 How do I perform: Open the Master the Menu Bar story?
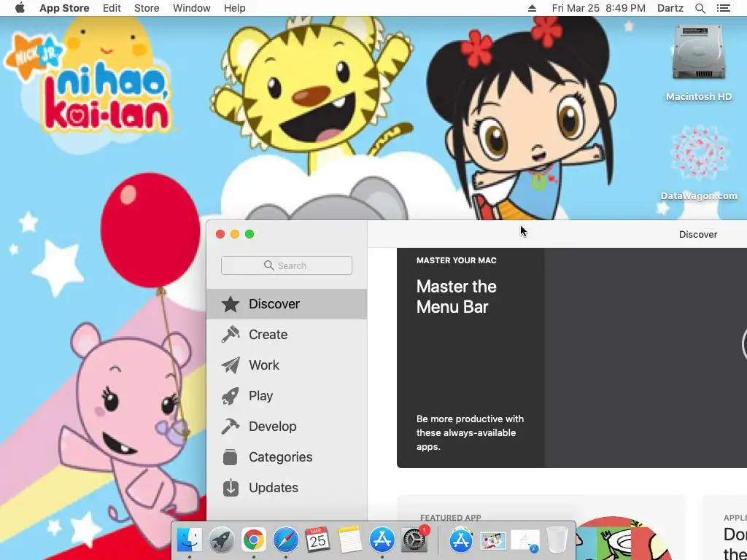click(572, 357)
